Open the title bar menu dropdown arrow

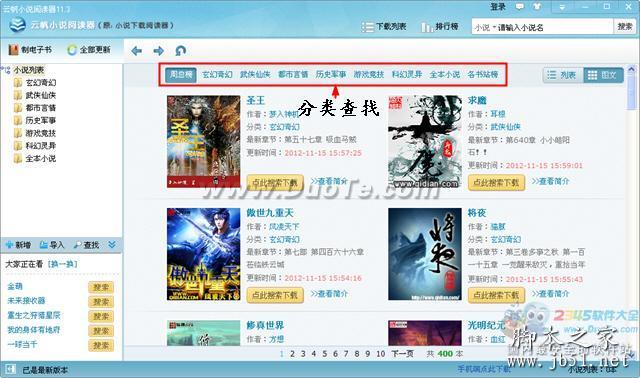[562, 7]
